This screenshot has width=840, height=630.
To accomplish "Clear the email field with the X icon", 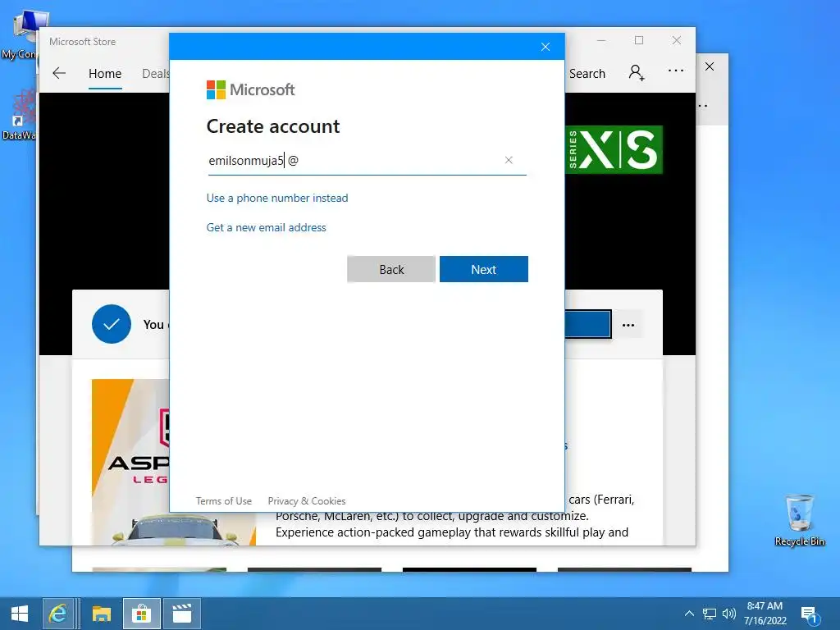I will click(x=509, y=160).
